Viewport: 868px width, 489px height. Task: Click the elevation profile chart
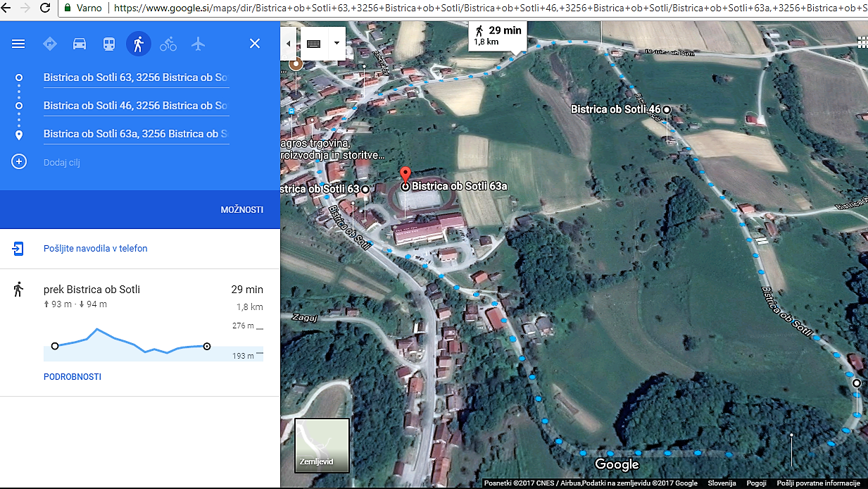[x=153, y=344]
